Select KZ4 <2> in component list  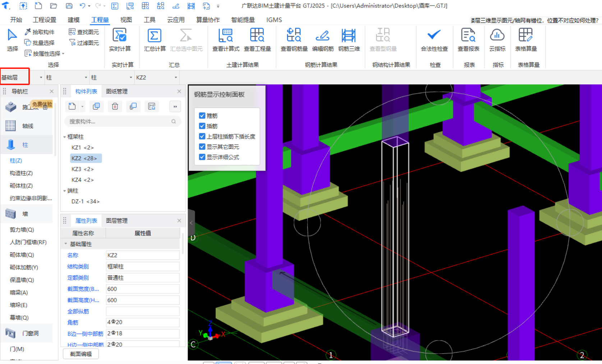pyautogui.click(x=83, y=180)
